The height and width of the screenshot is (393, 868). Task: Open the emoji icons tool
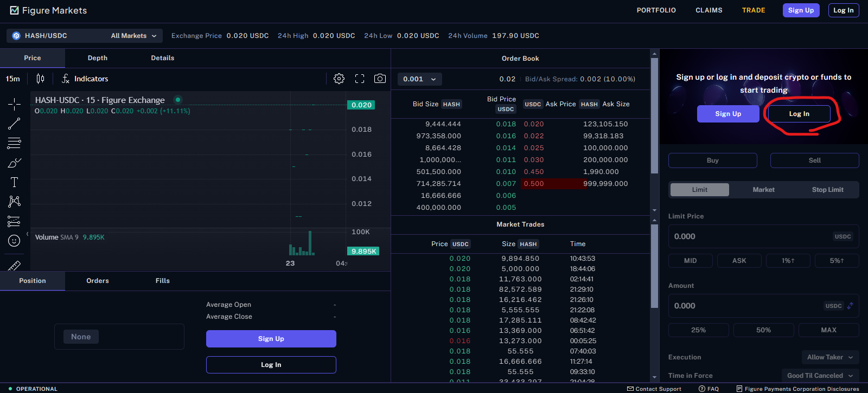(x=14, y=241)
